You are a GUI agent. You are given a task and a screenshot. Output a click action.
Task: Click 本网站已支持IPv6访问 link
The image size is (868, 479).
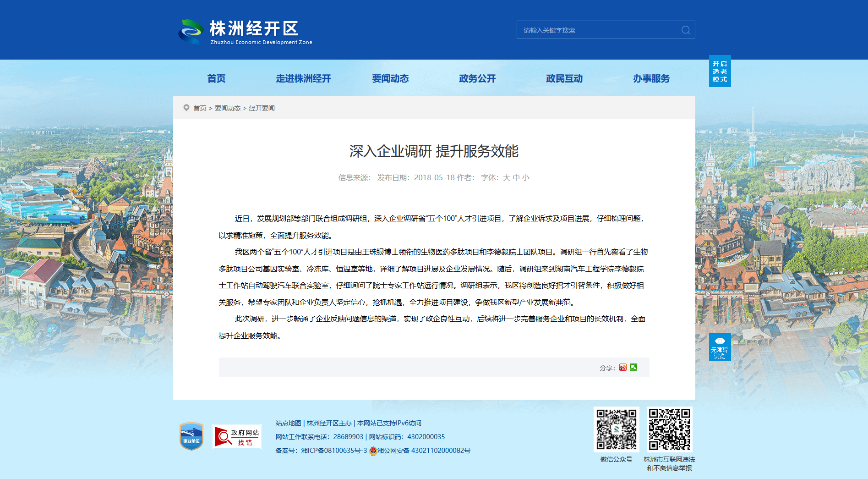(389, 423)
